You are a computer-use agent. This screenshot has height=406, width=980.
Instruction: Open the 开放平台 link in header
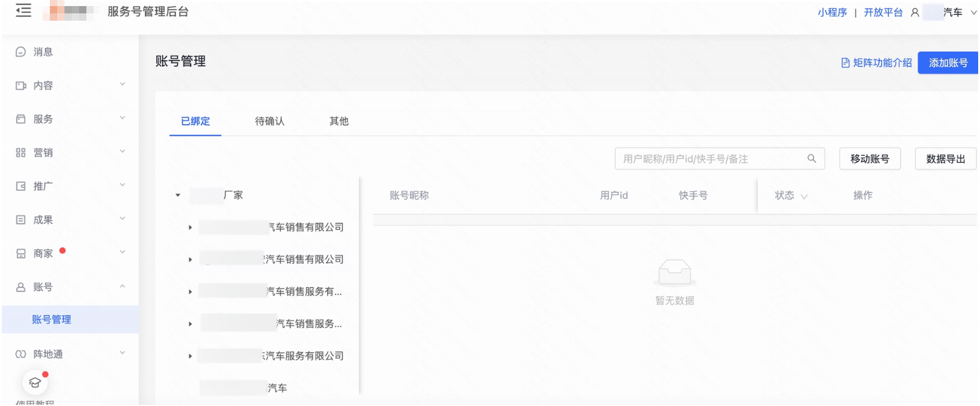point(883,12)
